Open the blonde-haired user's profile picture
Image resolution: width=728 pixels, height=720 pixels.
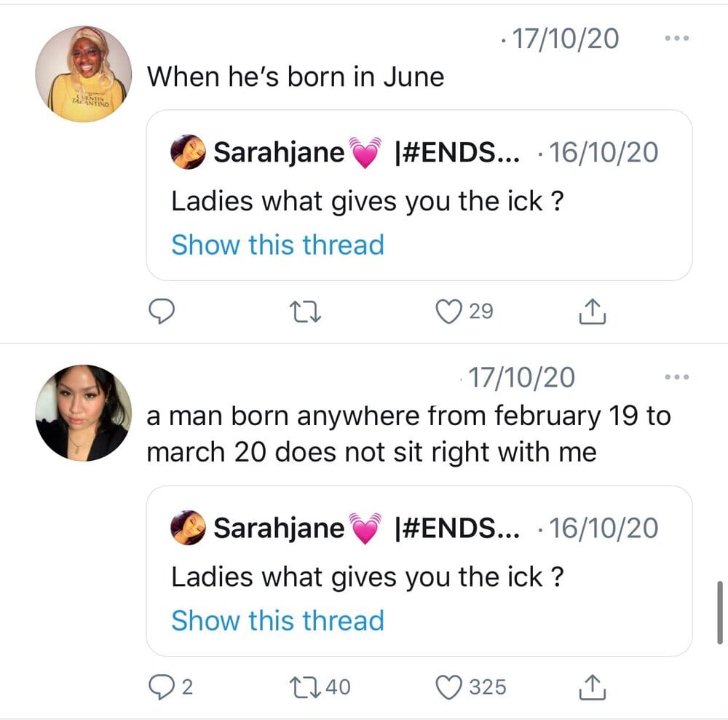(x=84, y=74)
